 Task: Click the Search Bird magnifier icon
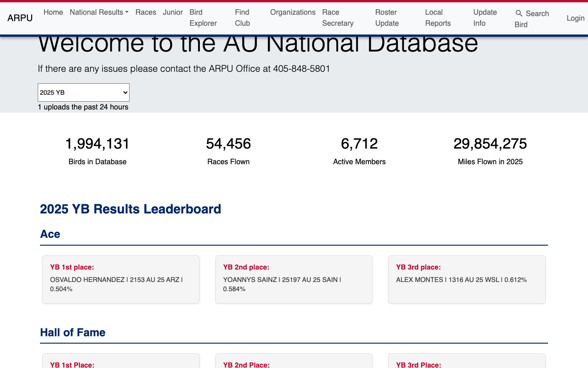coord(519,13)
